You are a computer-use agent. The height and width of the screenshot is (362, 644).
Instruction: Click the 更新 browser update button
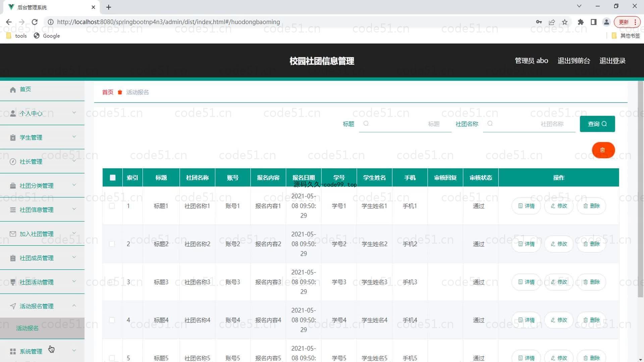coord(627,22)
